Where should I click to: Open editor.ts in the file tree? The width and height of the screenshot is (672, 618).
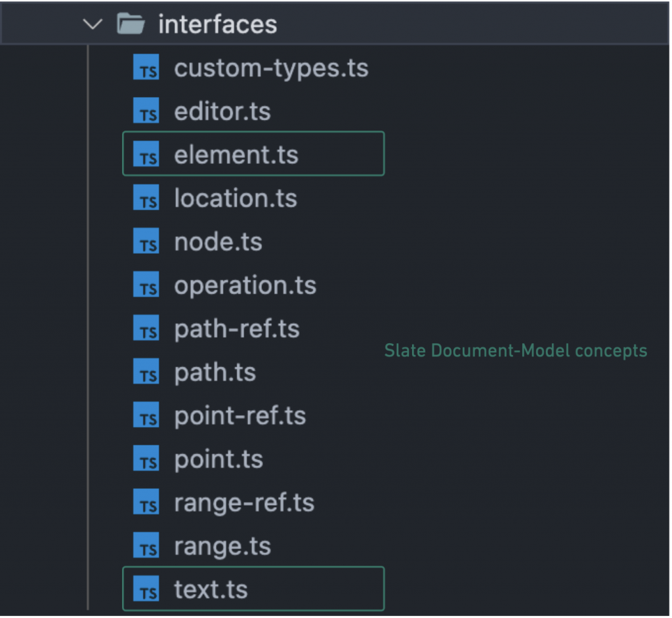222,112
